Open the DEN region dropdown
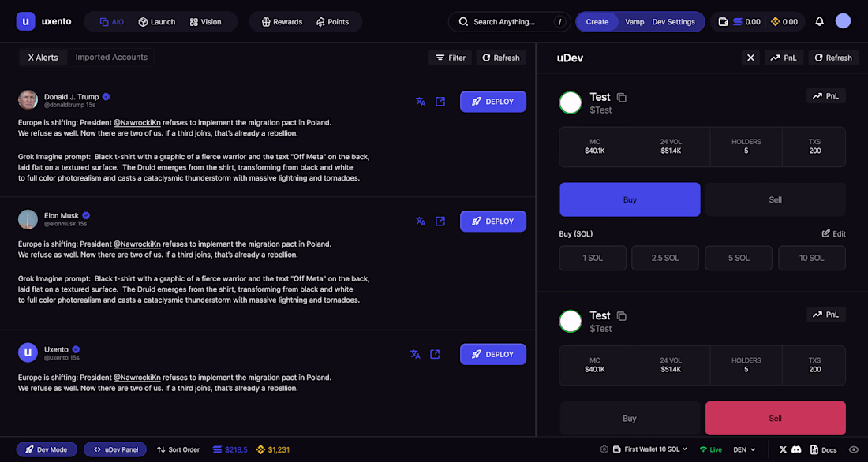868x462 pixels. 745,450
